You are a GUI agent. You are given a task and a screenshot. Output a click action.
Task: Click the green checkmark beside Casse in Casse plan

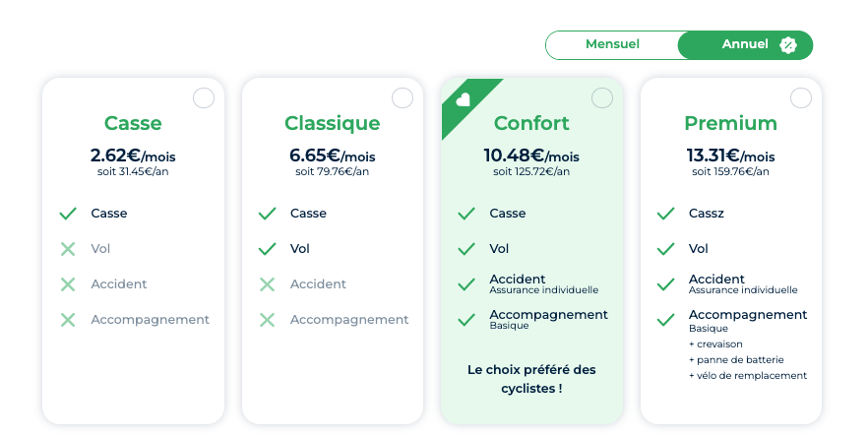pos(68,214)
